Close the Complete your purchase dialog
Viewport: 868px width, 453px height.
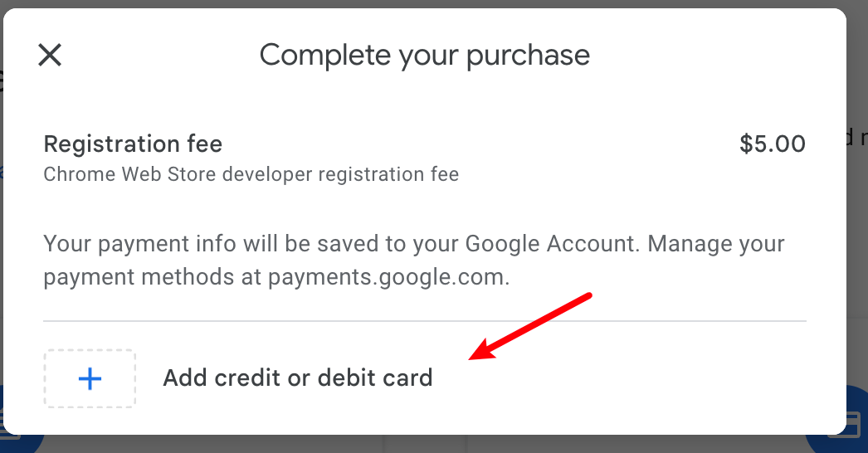[50, 56]
